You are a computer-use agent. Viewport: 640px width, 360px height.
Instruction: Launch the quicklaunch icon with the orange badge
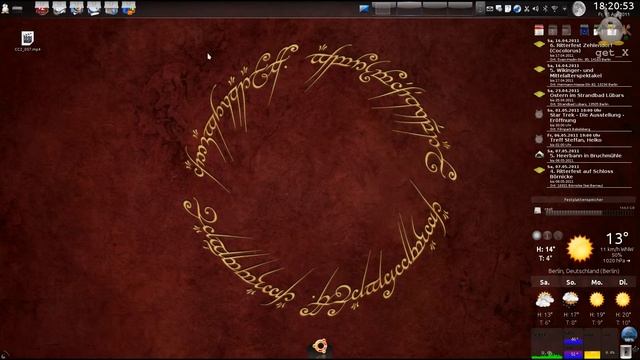(129, 8)
